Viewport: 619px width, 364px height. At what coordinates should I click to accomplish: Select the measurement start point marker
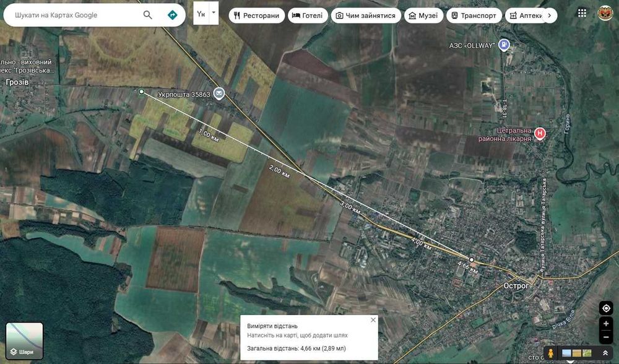tap(142, 92)
